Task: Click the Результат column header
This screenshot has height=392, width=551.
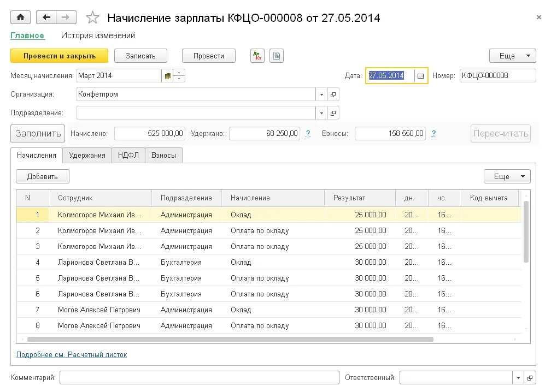Action: coord(360,198)
